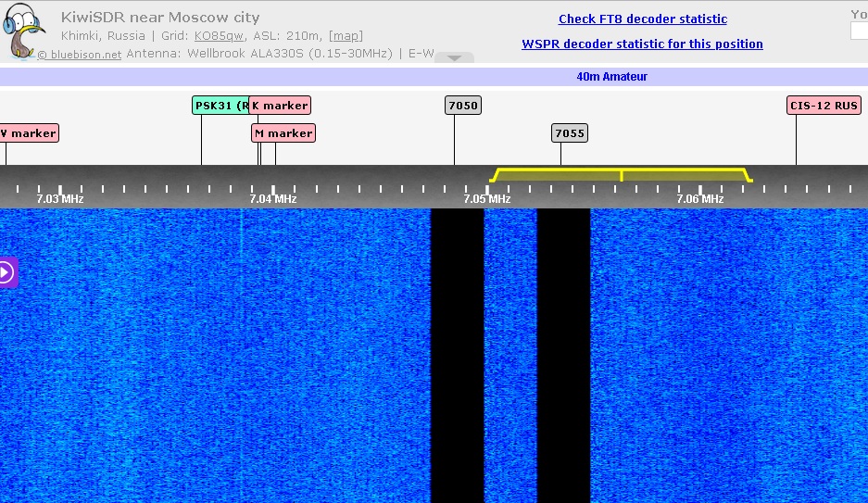Select the CIS-12 RUS label
The image size is (868, 503).
click(823, 106)
